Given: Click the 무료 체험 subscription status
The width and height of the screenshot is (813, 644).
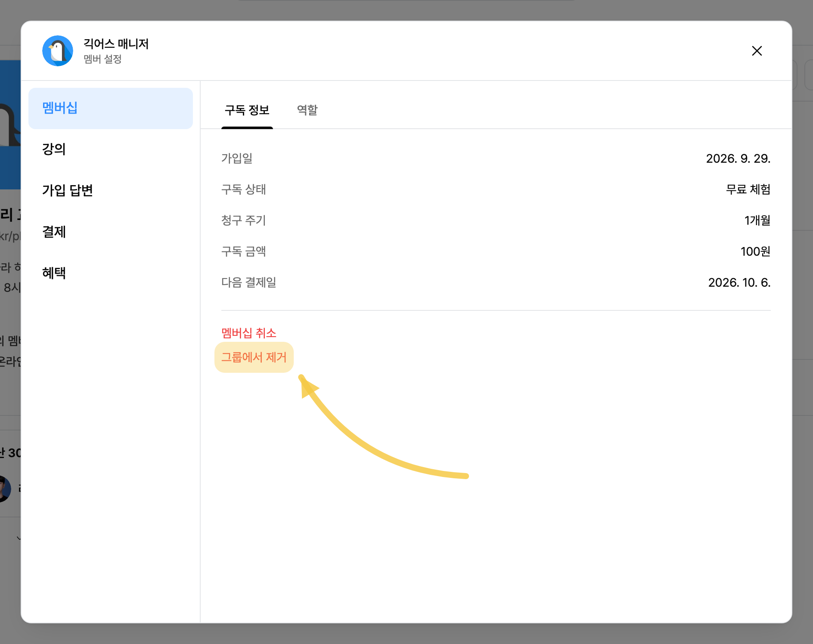Looking at the screenshot, I should click(748, 189).
